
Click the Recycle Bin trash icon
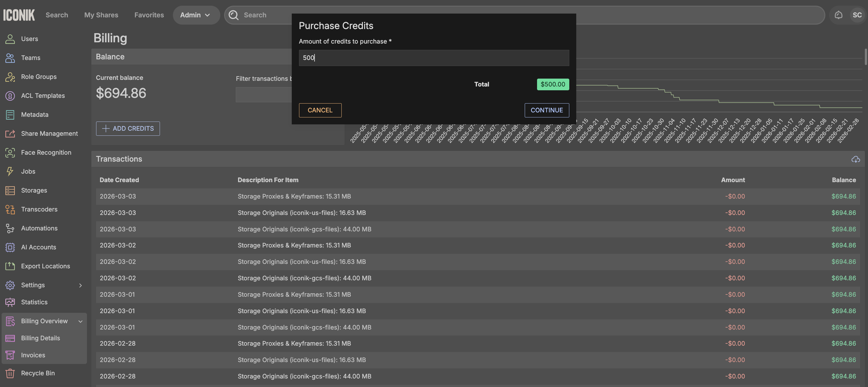10,373
